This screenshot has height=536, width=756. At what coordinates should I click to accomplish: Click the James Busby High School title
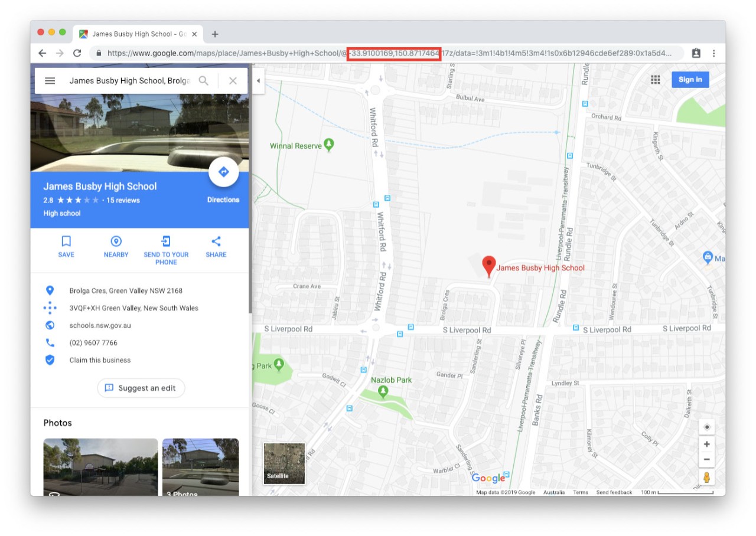coord(100,186)
